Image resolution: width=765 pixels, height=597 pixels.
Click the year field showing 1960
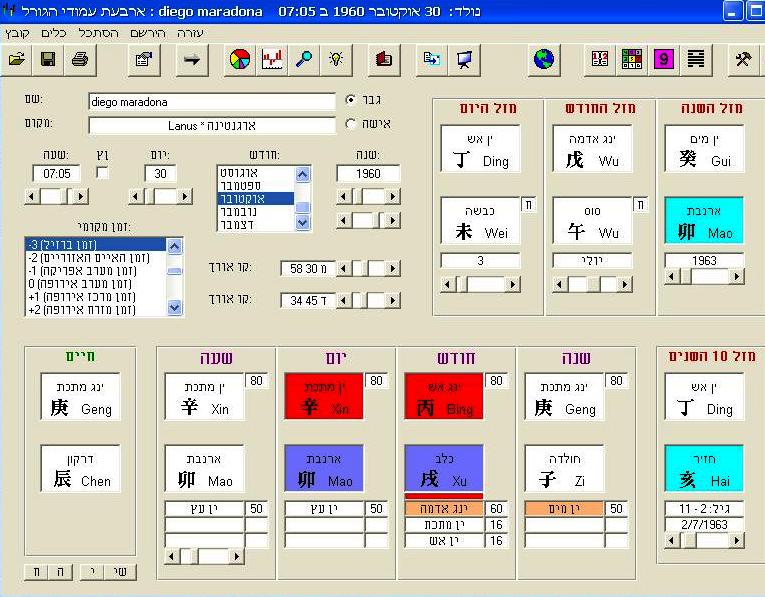point(368,174)
